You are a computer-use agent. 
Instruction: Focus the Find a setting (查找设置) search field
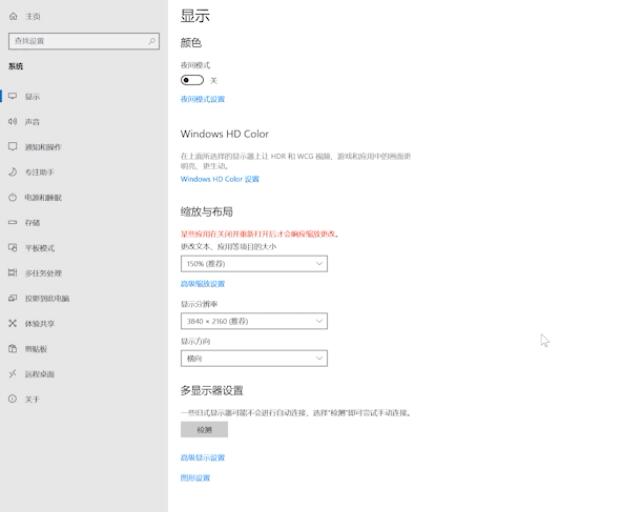(84, 41)
